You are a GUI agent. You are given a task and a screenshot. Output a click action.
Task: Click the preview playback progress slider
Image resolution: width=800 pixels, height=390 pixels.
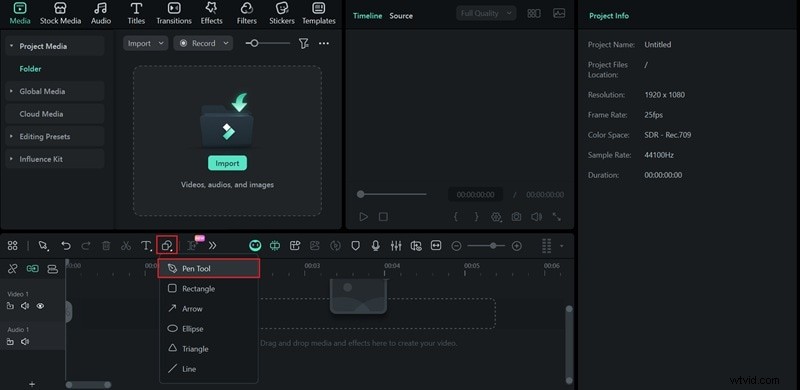(392, 194)
